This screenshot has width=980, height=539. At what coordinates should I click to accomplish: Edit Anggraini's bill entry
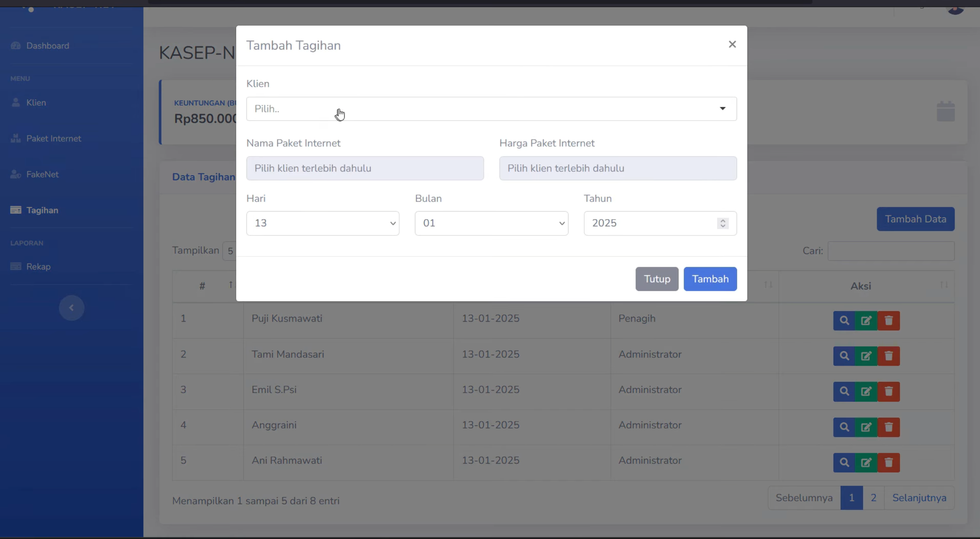tap(866, 427)
